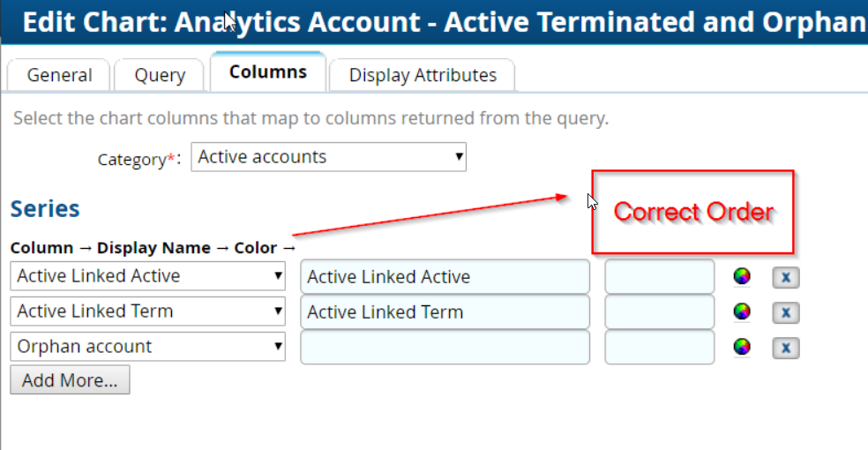Open the Active Linked Active column dropdown

(x=148, y=276)
